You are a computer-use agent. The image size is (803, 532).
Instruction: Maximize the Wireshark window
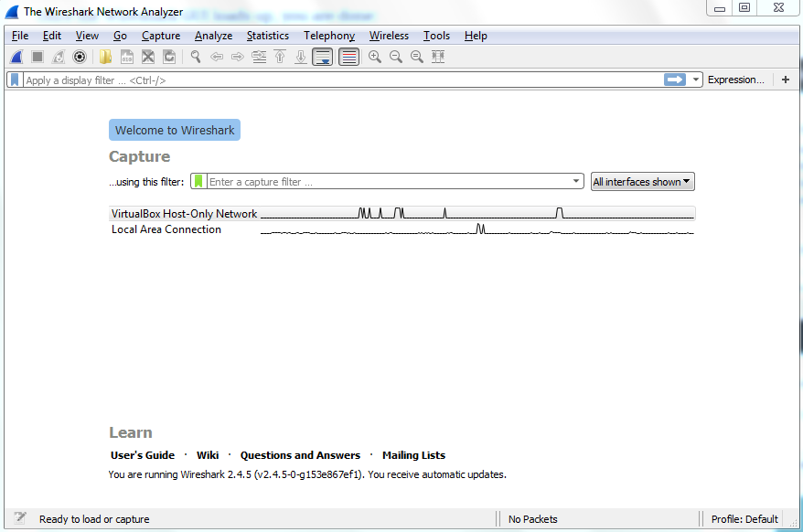(x=744, y=7)
